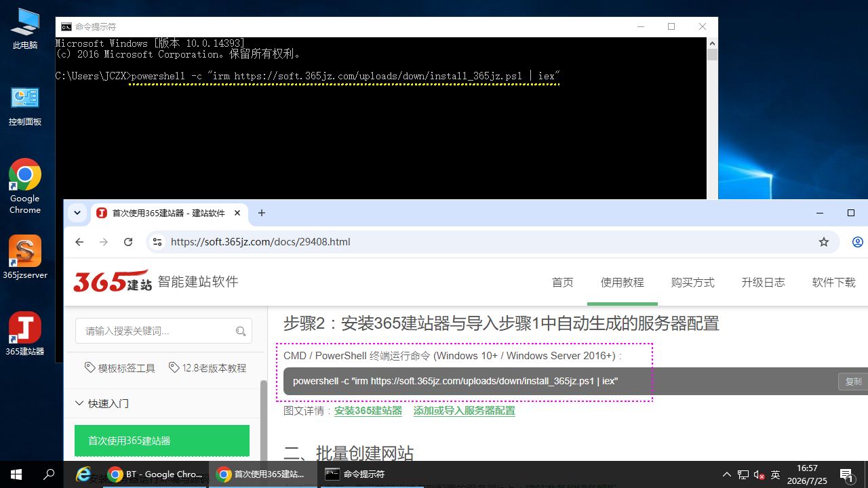View site information icon in address bar

157,242
